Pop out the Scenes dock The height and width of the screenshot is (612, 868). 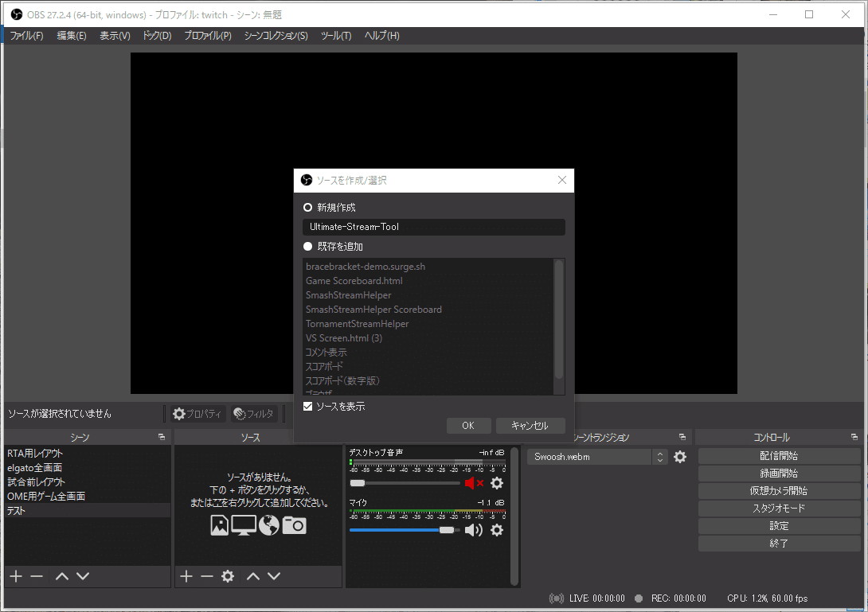pyautogui.click(x=162, y=437)
